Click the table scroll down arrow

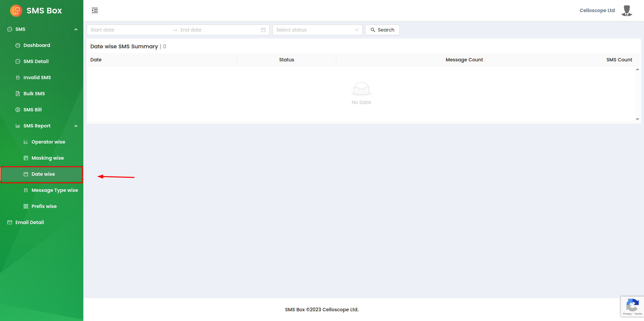pos(637,119)
